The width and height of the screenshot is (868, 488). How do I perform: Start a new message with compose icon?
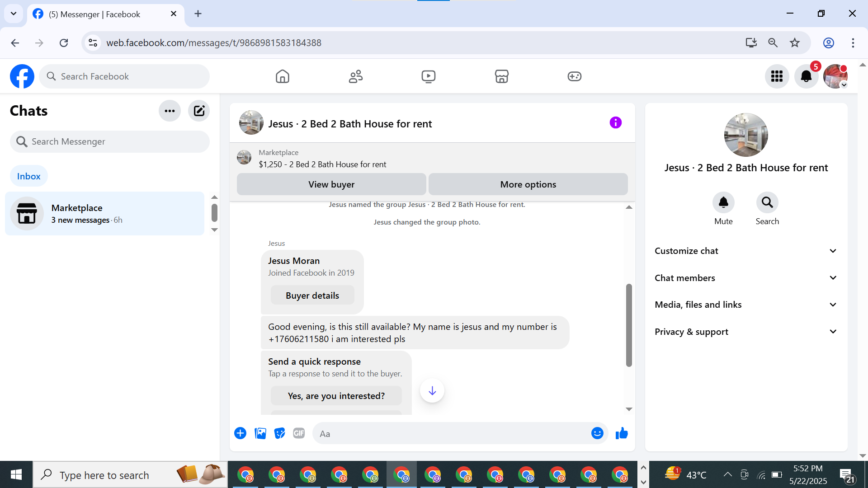199,111
